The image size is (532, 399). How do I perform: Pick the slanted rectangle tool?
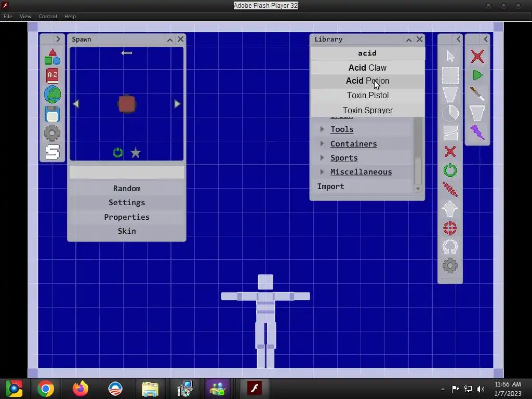(x=450, y=132)
